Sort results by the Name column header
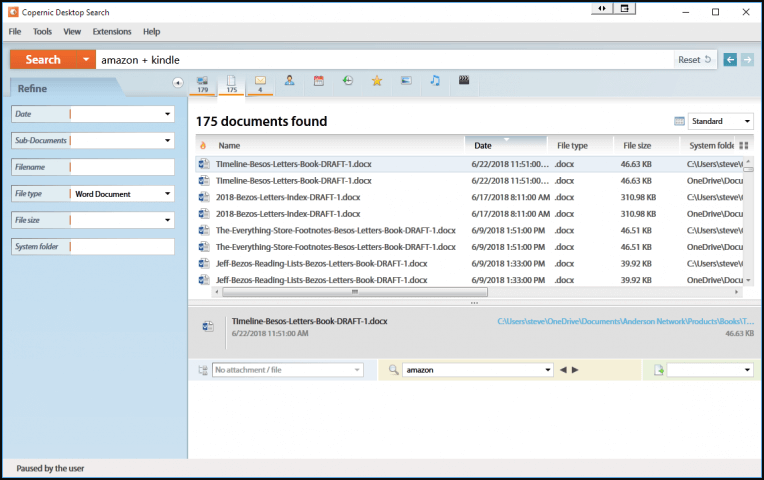This screenshot has width=764, height=480. (x=336, y=145)
